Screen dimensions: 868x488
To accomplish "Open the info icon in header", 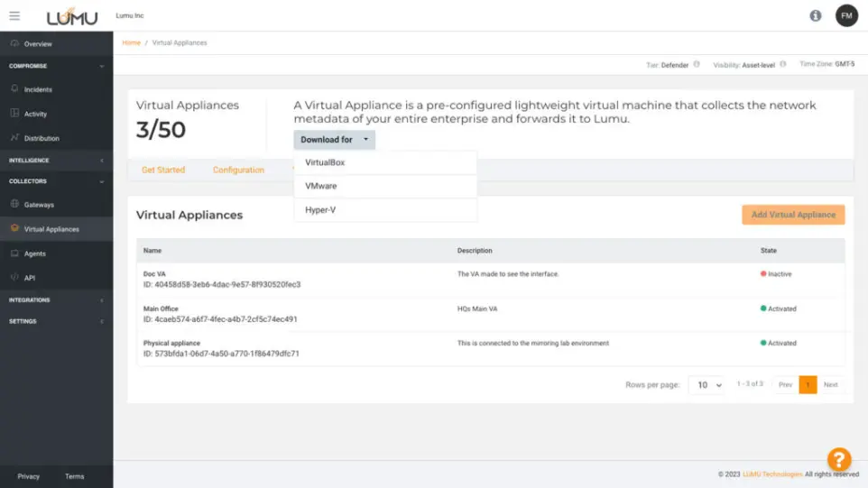I will pyautogui.click(x=816, y=15).
